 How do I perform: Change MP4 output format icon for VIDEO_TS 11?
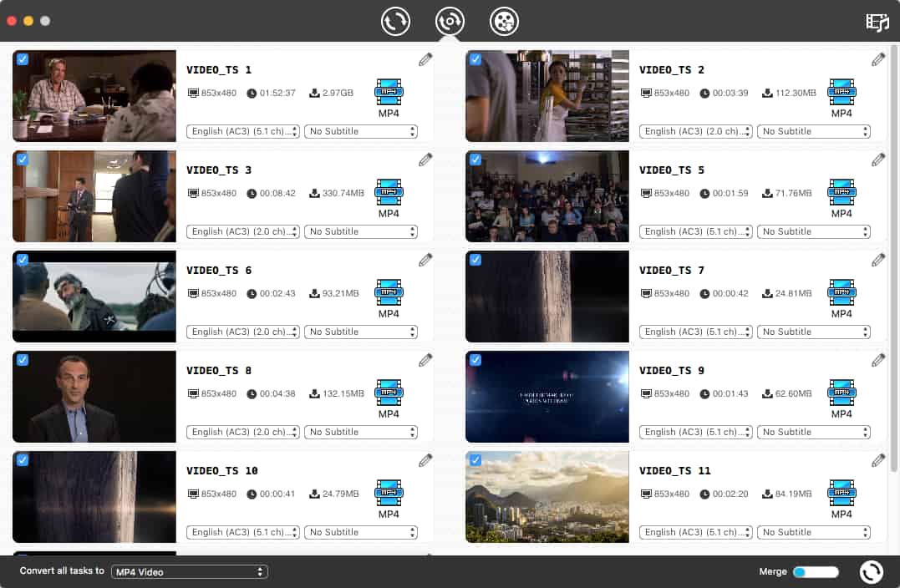click(842, 494)
